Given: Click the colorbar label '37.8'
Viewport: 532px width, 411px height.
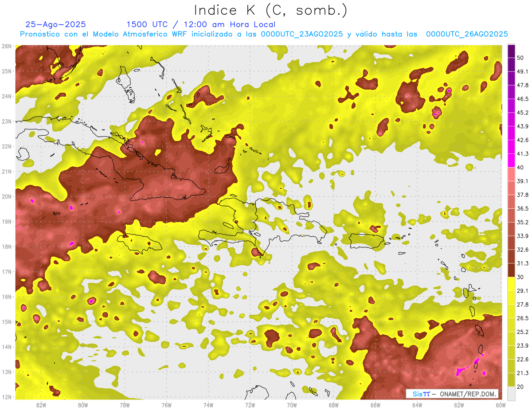Looking at the screenshot, I should (x=523, y=195).
